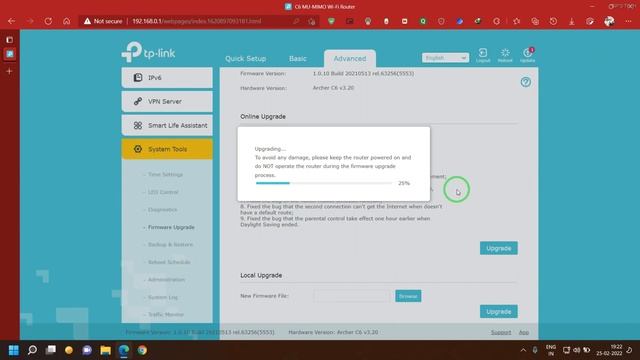
Task: Switch to the Basic tab
Action: click(298, 58)
